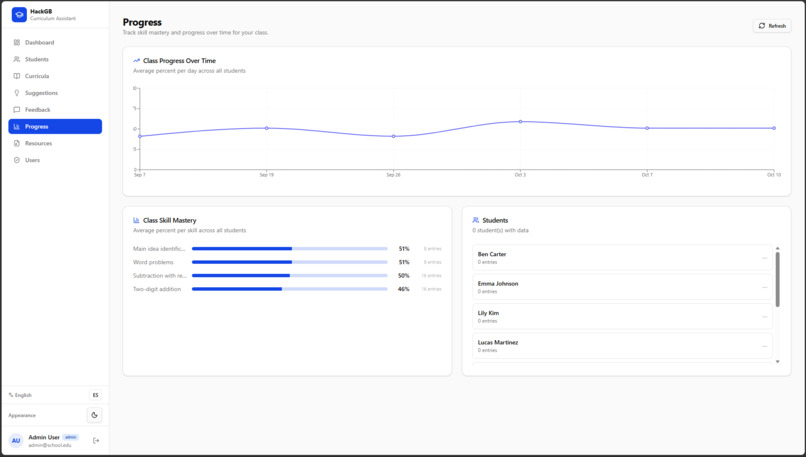Click the Sep 19 data point on chart

[x=266, y=128]
